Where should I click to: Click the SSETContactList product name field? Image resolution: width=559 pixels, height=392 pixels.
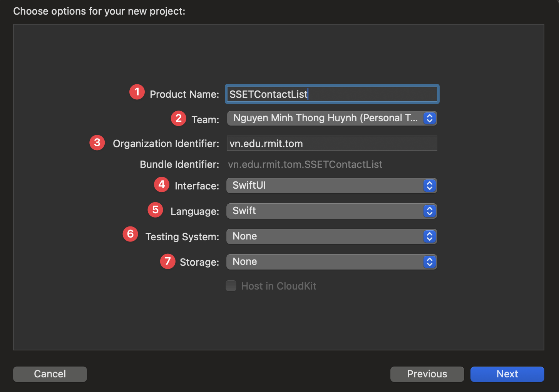[331, 94]
